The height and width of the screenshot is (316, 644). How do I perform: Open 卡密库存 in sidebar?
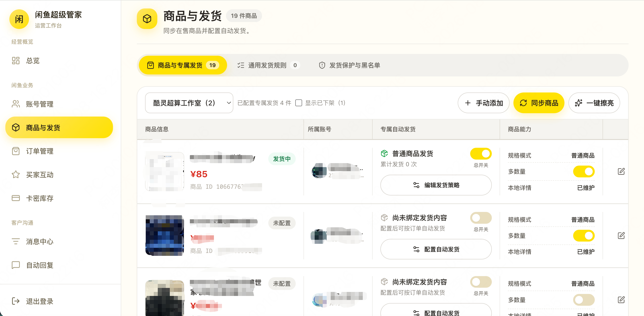click(x=59, y=198)
